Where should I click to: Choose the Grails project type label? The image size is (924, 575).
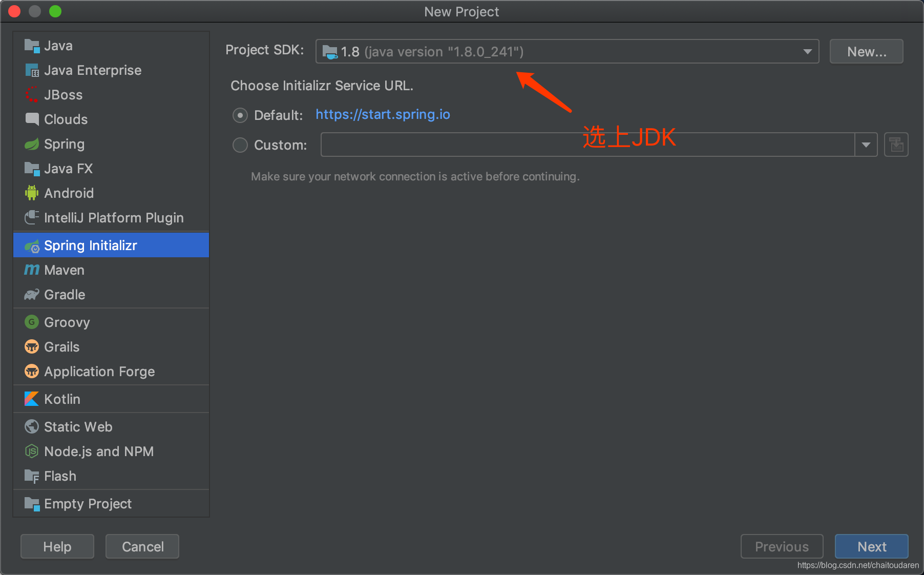62,347
